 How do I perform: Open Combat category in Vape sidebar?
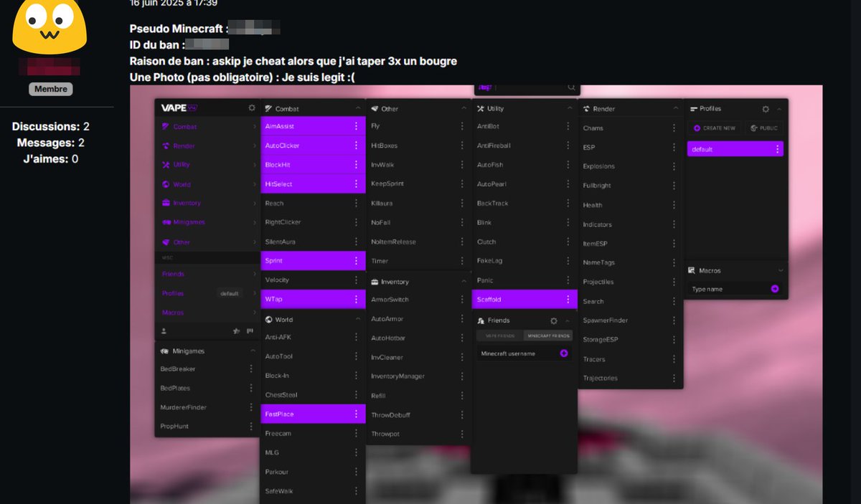(x=207, y=127)
